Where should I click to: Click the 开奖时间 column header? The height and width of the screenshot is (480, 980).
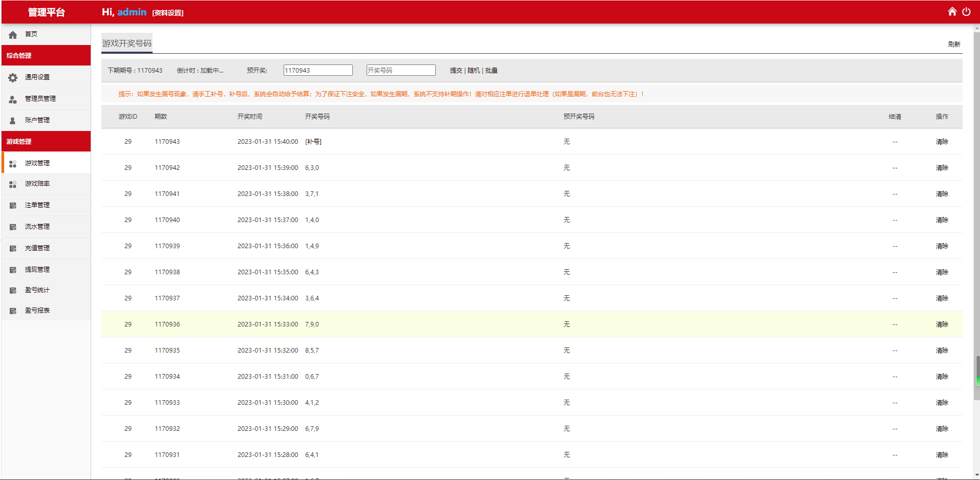coord(250,117)
